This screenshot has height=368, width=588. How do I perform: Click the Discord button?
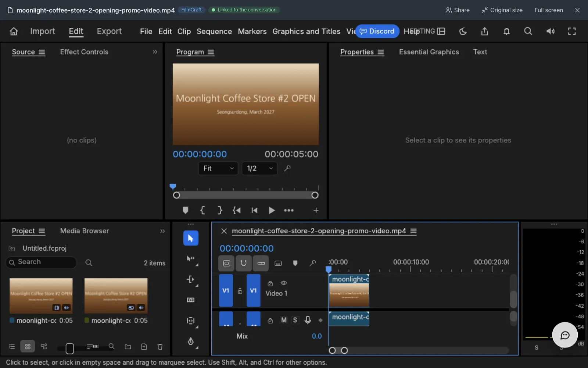click(x=377, y=31)
